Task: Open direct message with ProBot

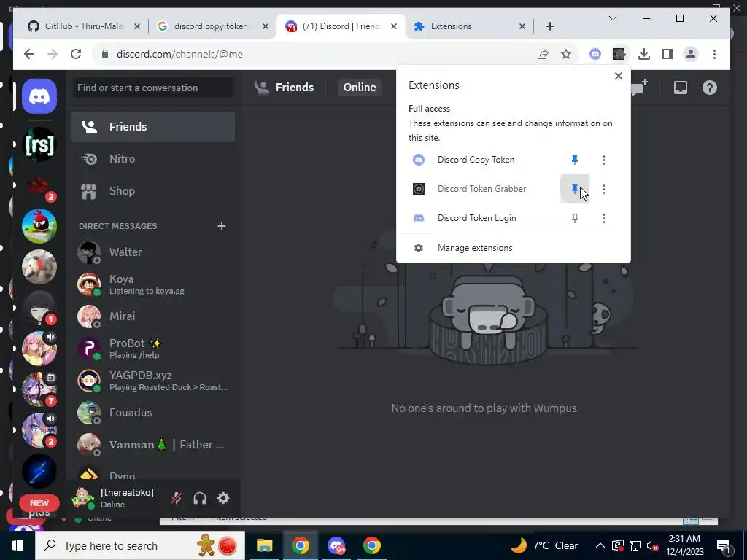Action: click(153, 349)
